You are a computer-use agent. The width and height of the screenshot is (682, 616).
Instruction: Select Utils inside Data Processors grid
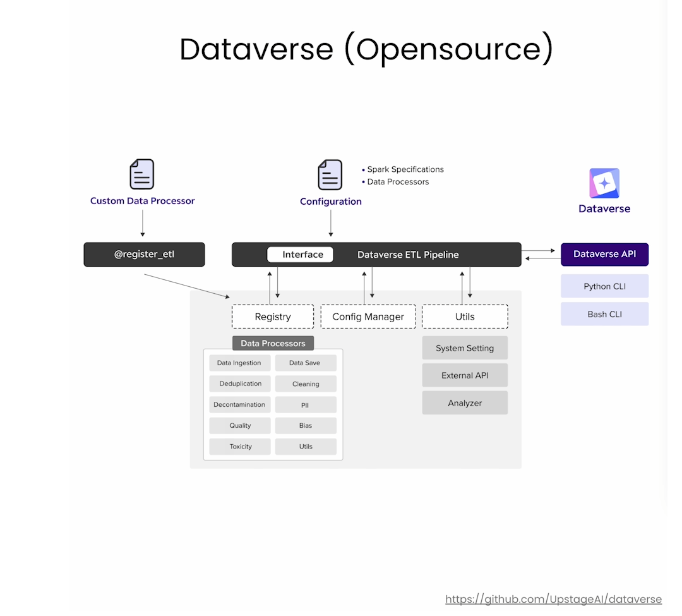pyautogui.click(x=306, y=446)
